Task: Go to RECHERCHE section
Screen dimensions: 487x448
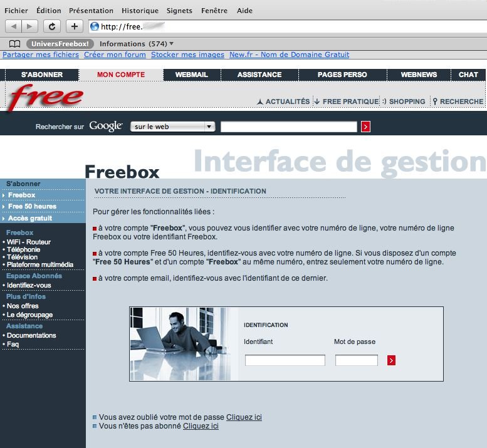Action: [458, 102]
